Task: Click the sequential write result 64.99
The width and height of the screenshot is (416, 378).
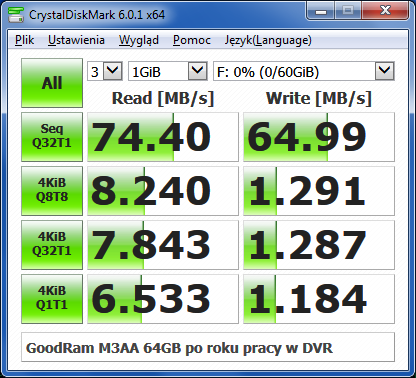Action: [319, 137]
